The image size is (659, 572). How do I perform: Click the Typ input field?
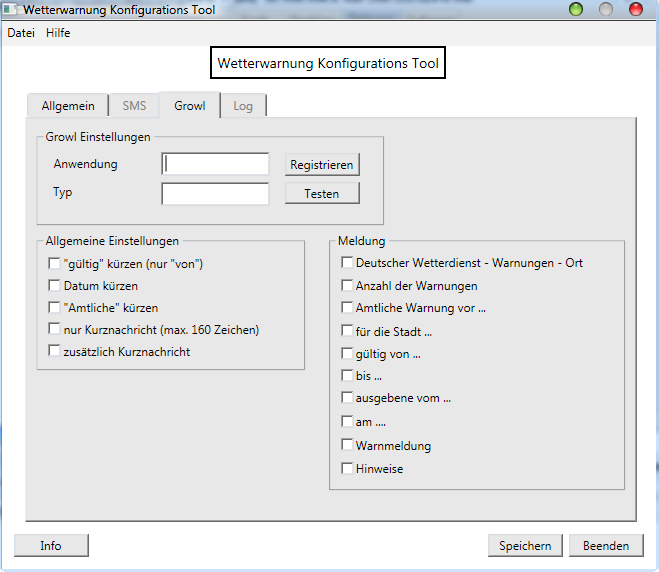click(215, 193)
